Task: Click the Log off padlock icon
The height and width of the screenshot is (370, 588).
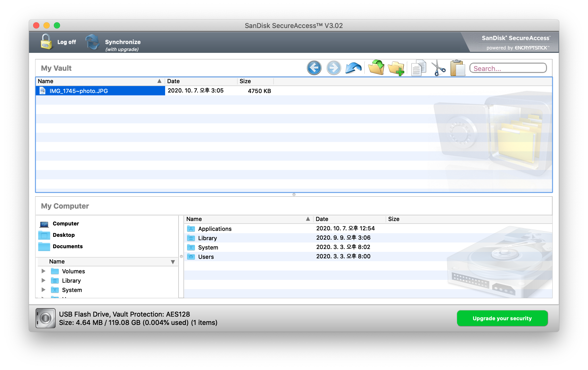Action: 46,42
